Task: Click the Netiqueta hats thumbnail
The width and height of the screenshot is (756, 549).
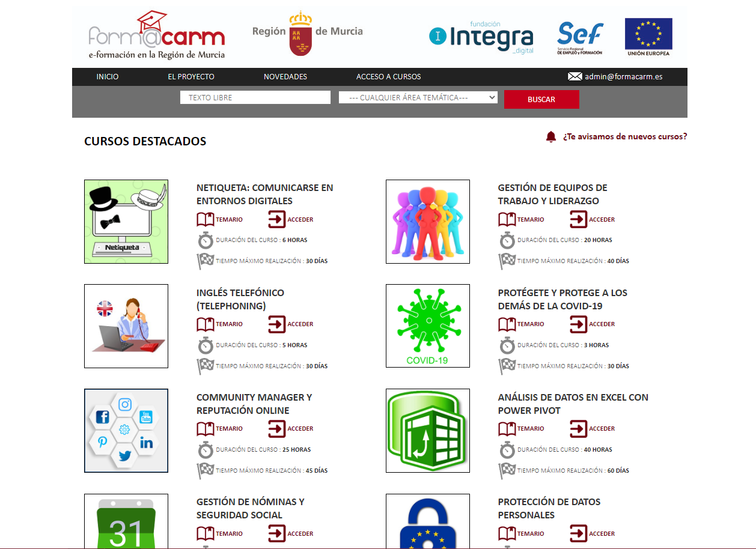Action: point(126,222)
